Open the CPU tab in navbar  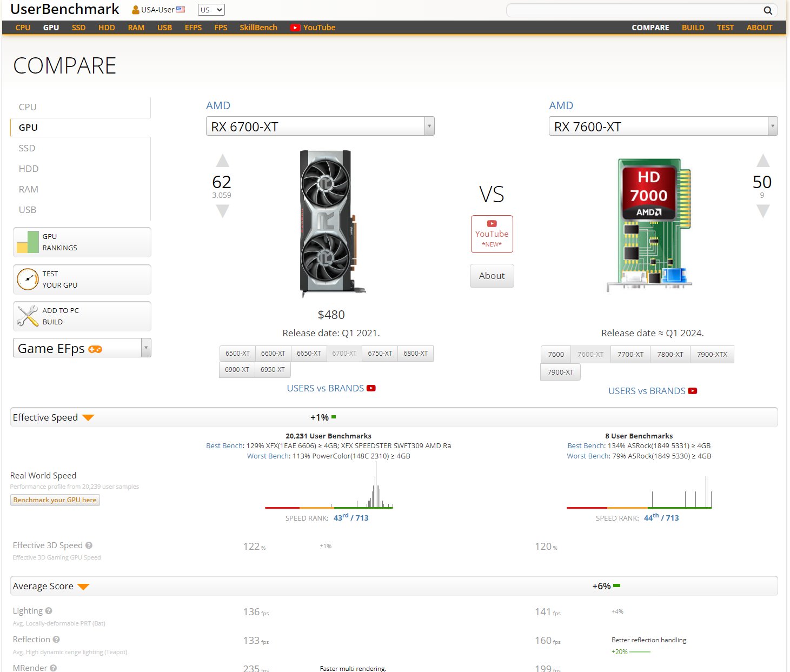coord(23,28)
